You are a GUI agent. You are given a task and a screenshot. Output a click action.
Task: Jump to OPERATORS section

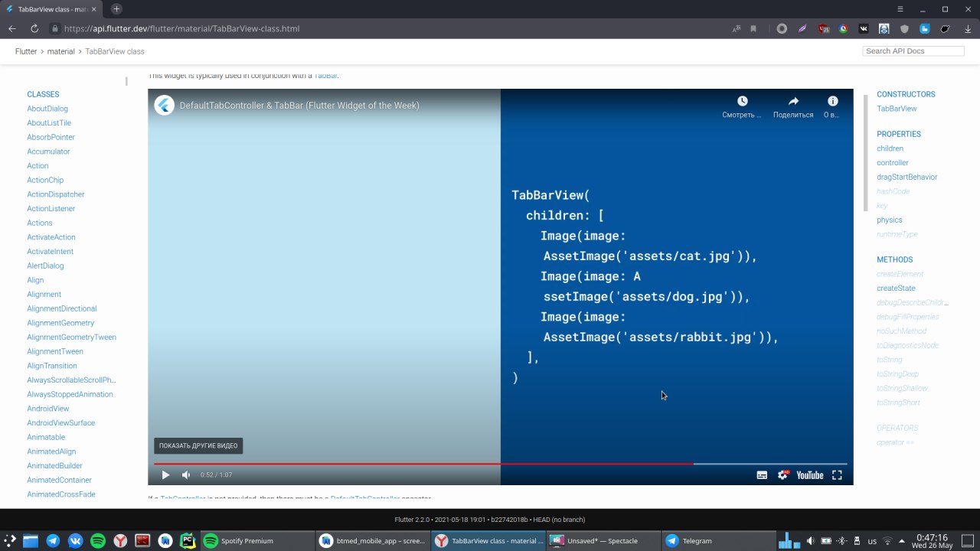click(x=897, y=428)
